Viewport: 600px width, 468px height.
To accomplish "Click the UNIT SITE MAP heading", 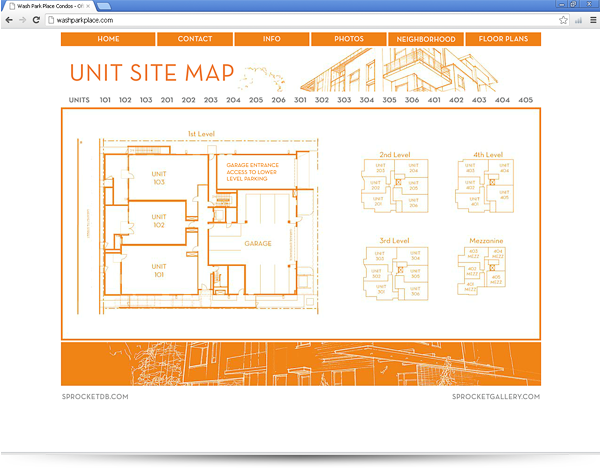I will [152, 73].
